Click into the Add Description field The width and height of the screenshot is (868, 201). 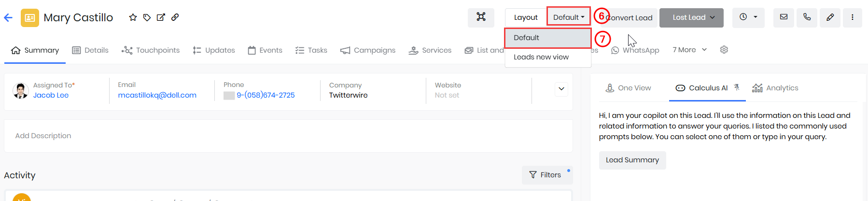tap(288, 136)
